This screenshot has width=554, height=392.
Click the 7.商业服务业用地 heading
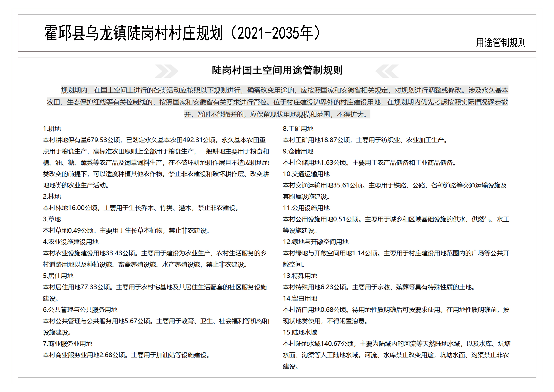68,344
